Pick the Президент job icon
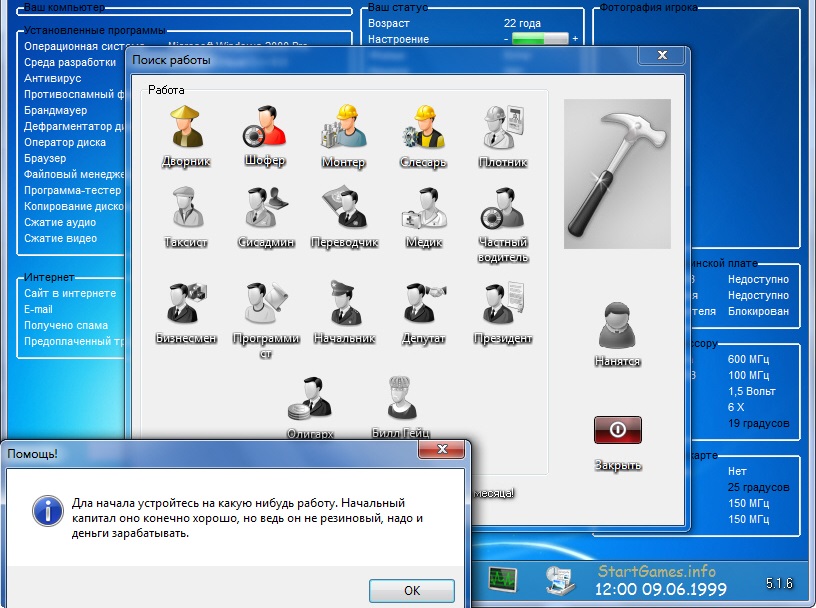 click(x=503, y=304)
